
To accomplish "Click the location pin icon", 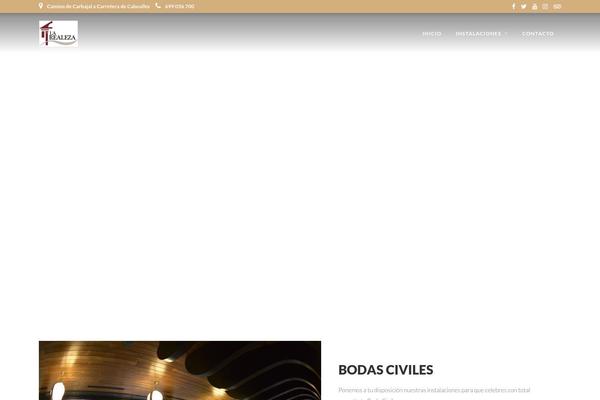I will (41, 6).
